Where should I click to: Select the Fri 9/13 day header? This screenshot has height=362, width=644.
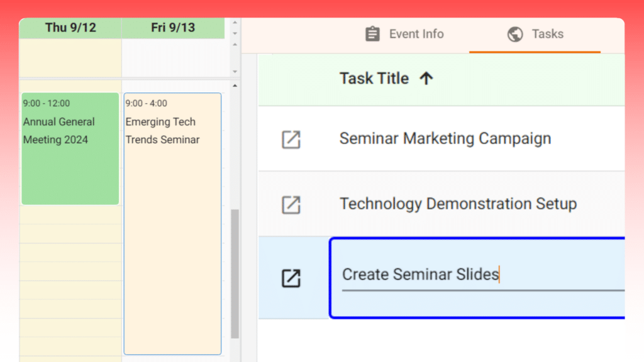pyautogui.click(x=173, y=28)
